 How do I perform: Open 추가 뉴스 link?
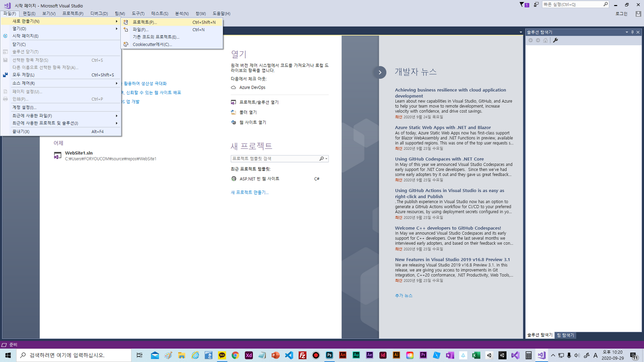(x=404, y=296)
